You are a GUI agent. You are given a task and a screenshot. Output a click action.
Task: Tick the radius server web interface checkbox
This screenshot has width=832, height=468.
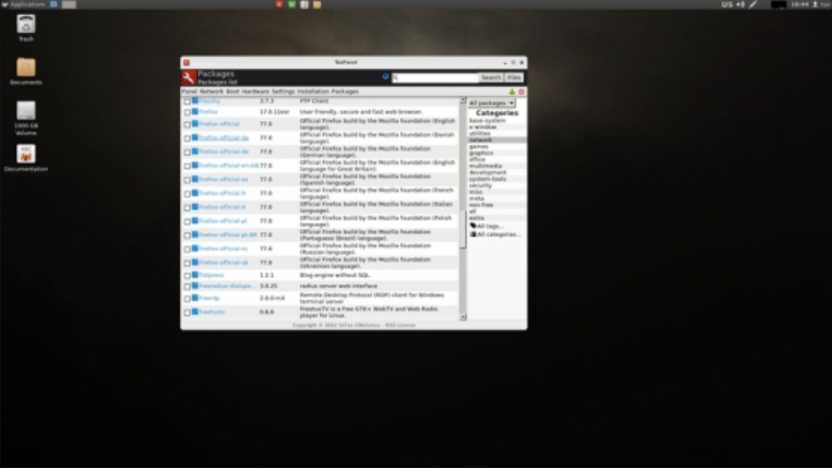[187, 287]
